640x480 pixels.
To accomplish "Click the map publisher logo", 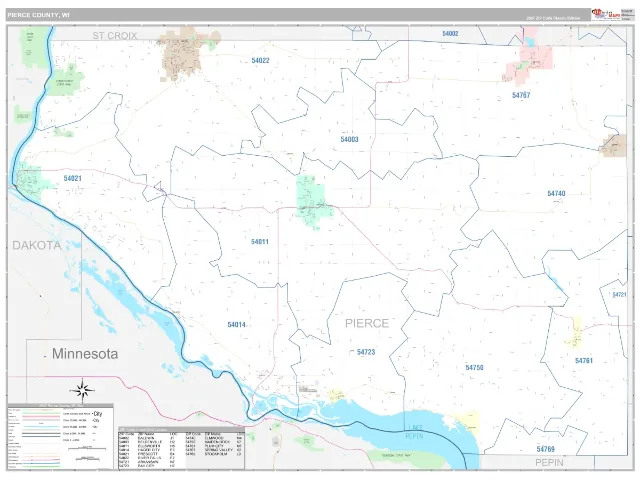I will pyautogui.click(x=605, y=14).
